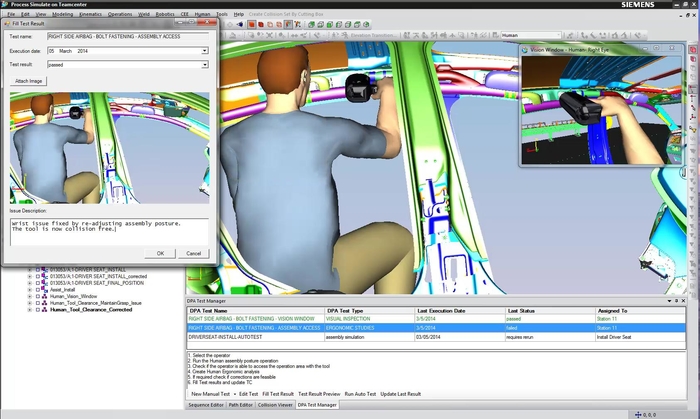
Task: Click the fifth green view-cube icon
Action: [x=348, y=25]
